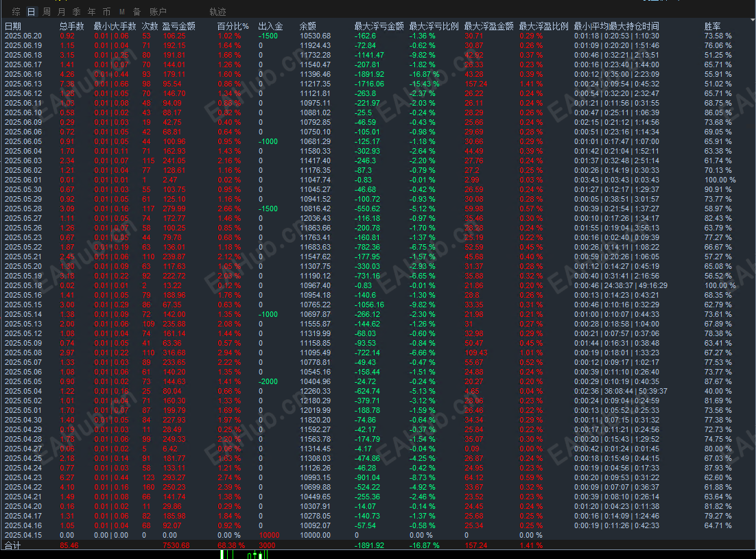The height and width of the screenshot is (559, 756).
Task: Click win rate 51.02 % cell
Action: point(718,84)
